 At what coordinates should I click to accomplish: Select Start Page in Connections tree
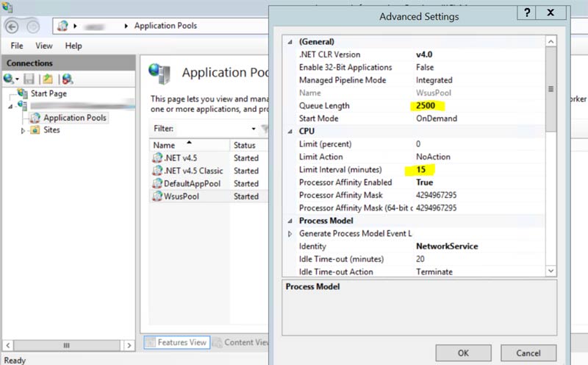pos(49,93)
